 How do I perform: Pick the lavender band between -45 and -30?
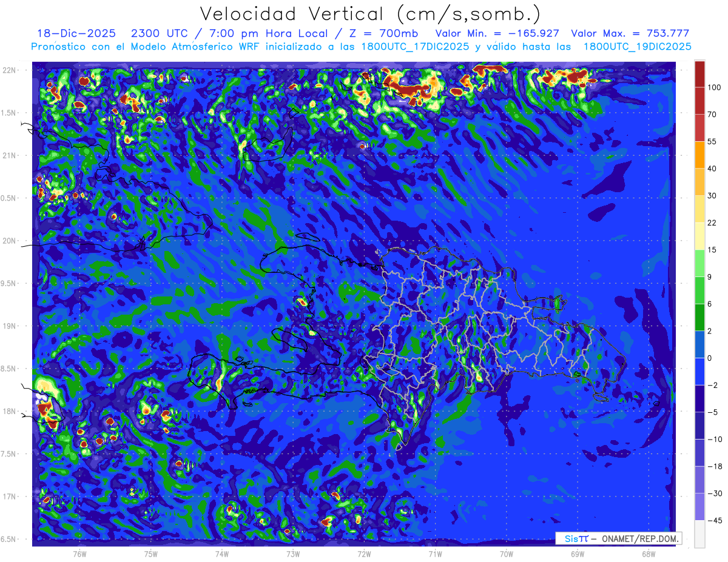pos(699,506)
